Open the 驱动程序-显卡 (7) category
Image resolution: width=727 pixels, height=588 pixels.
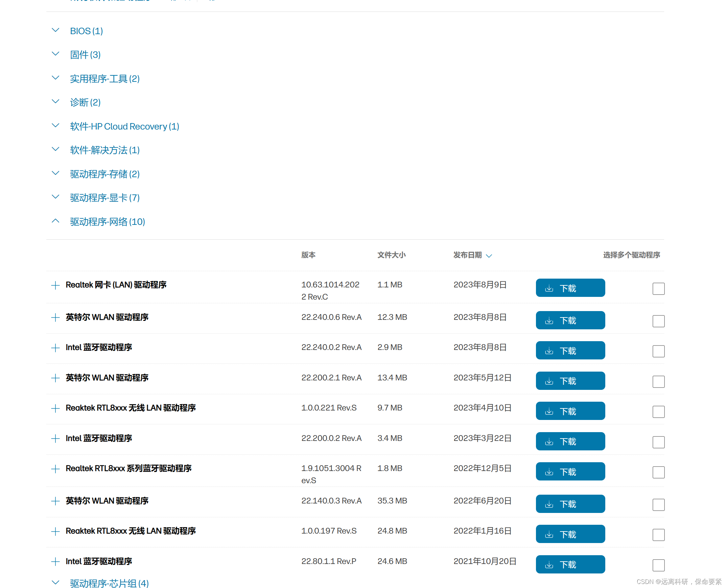(x=104, y=198)
